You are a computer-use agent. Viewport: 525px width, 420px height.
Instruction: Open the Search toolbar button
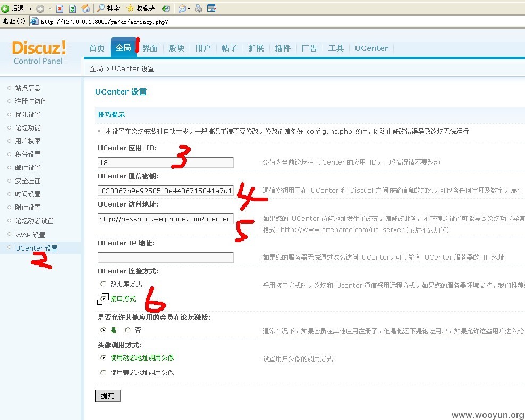point(108,8)
